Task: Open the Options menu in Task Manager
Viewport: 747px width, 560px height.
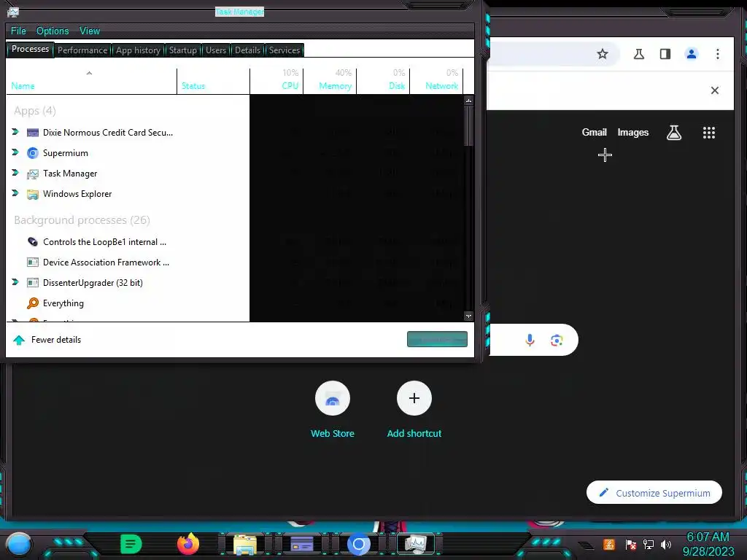Action: coord(53,31)
